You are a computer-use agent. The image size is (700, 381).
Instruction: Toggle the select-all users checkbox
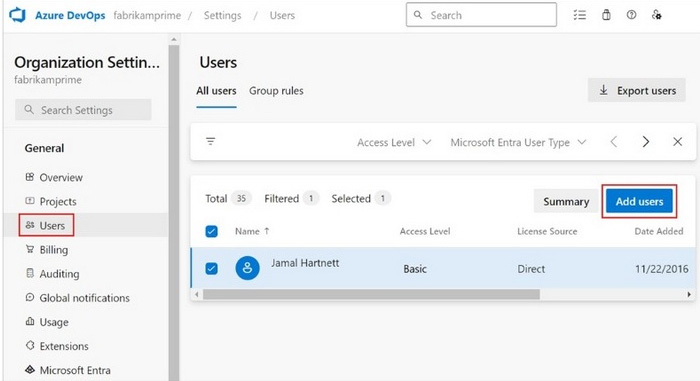(x=212, y=231)
